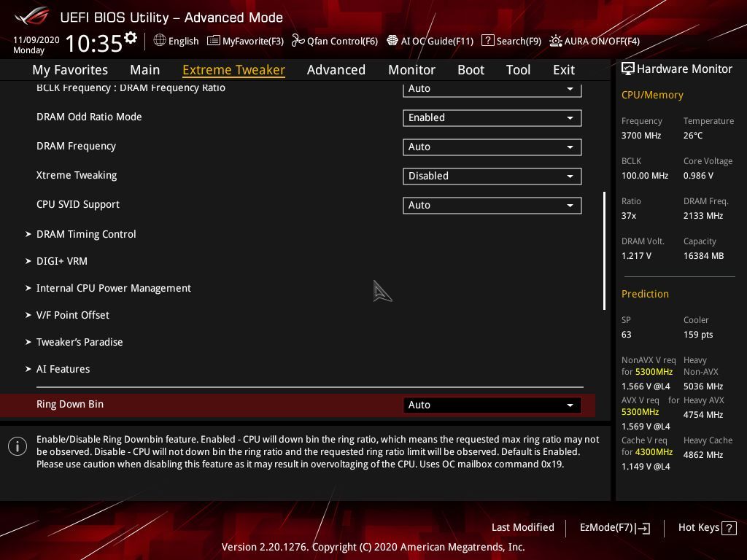Click the Search question-mark icon
Image resolution: width=747 pixels, height=560 pixels.
[x=488, y=41]
